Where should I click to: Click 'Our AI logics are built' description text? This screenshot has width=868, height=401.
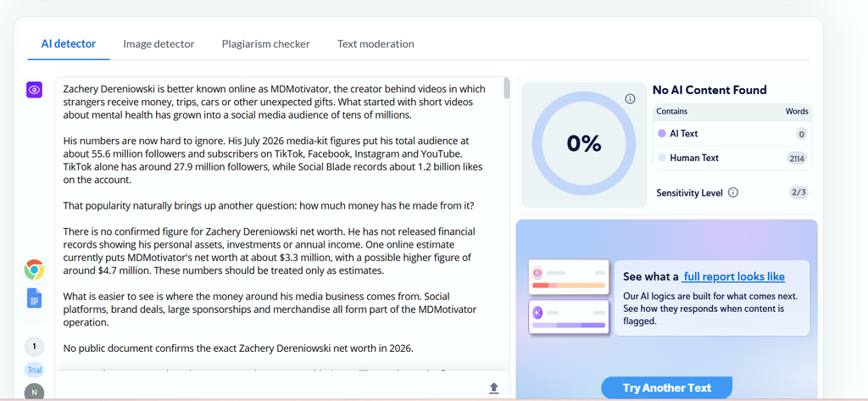pos(711,308)
